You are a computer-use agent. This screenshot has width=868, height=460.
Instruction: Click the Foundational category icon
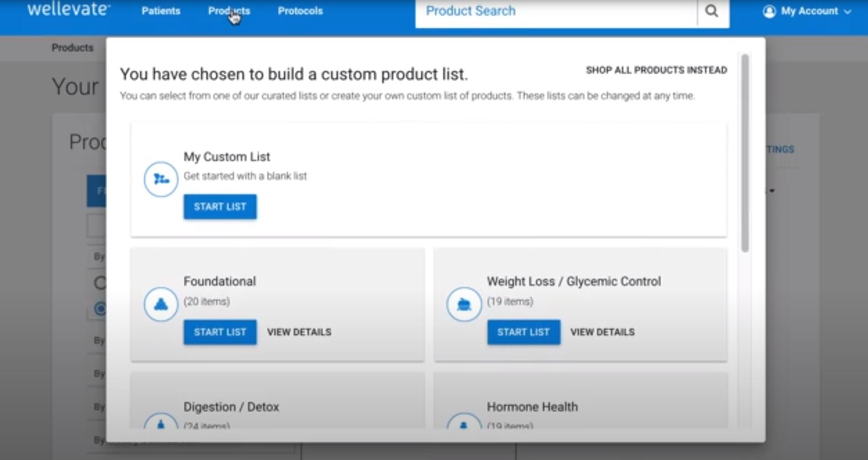coord(160,304)
